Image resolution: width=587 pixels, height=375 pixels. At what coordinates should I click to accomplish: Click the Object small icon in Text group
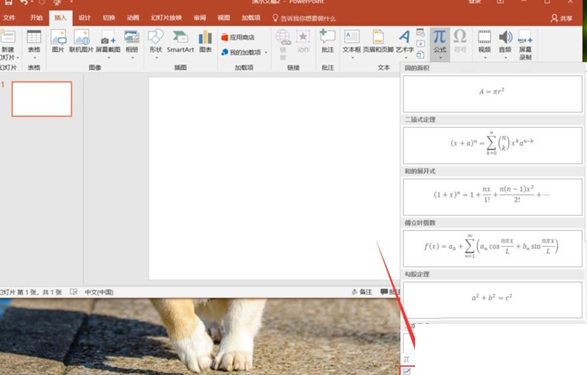420,55
